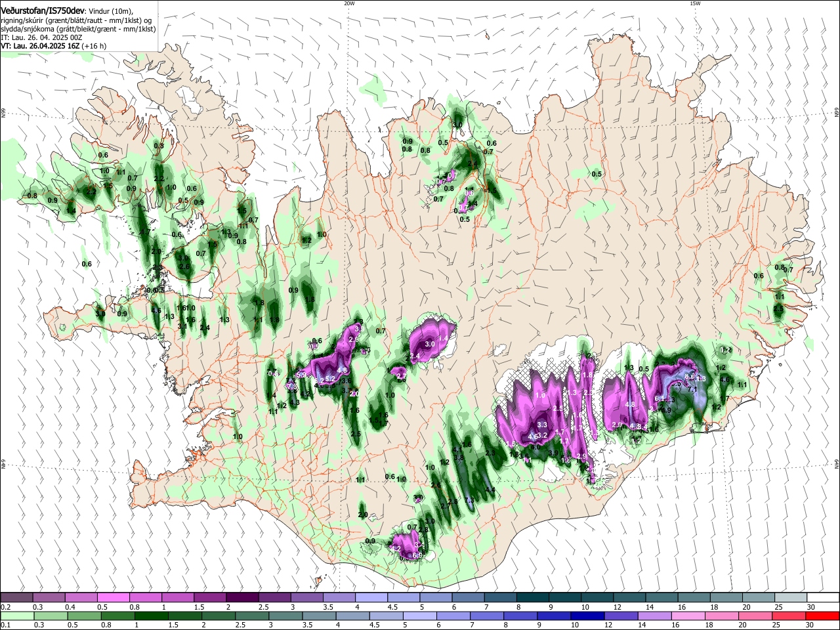Select the lower legend swatch between 0.3 and 0.5
840x630 pixels.
51,616
